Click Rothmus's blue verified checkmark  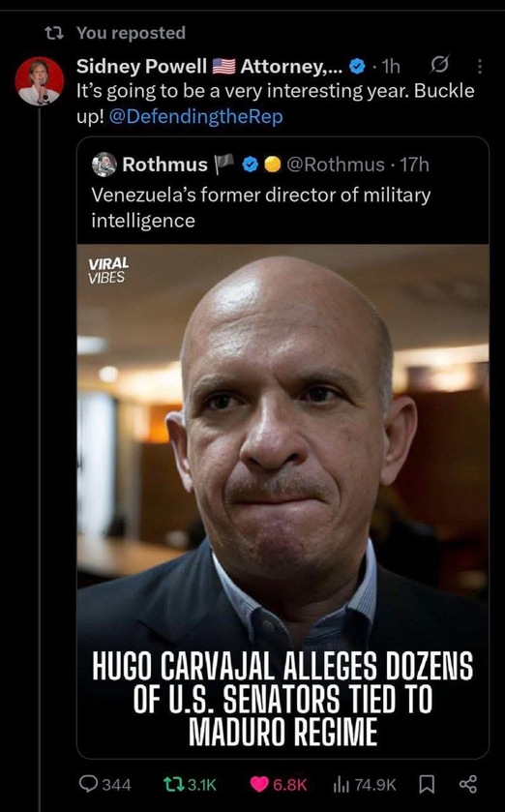point(251,165)
